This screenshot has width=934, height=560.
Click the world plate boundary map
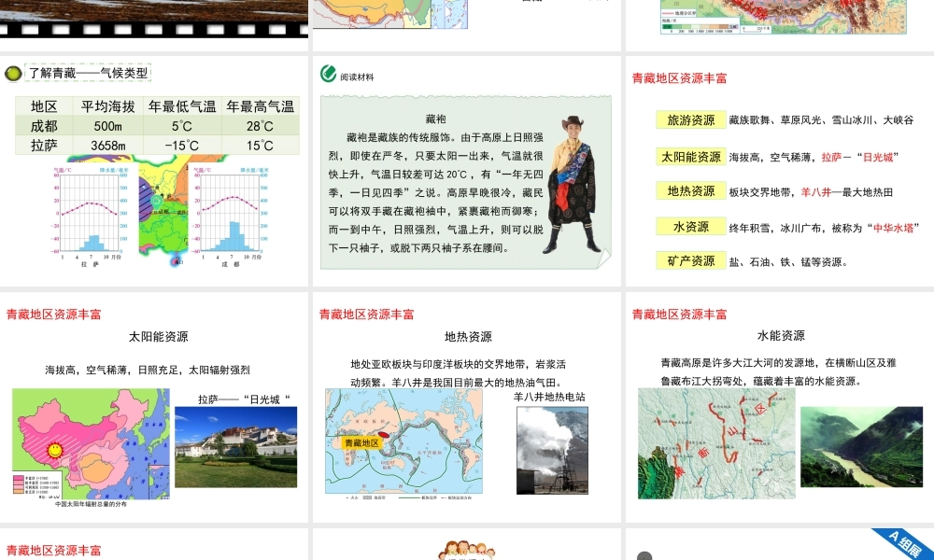pyautogui.click(x=403, y=441)
